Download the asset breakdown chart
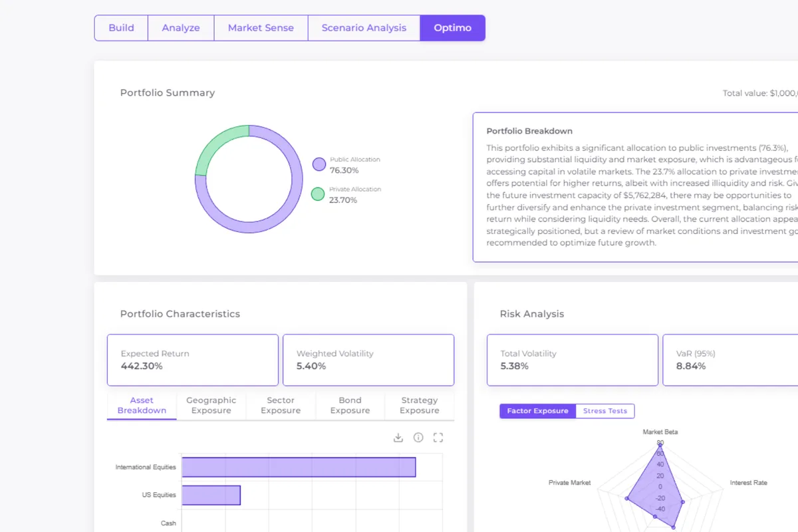Screen dimensions: 798x532 point(398,438)
